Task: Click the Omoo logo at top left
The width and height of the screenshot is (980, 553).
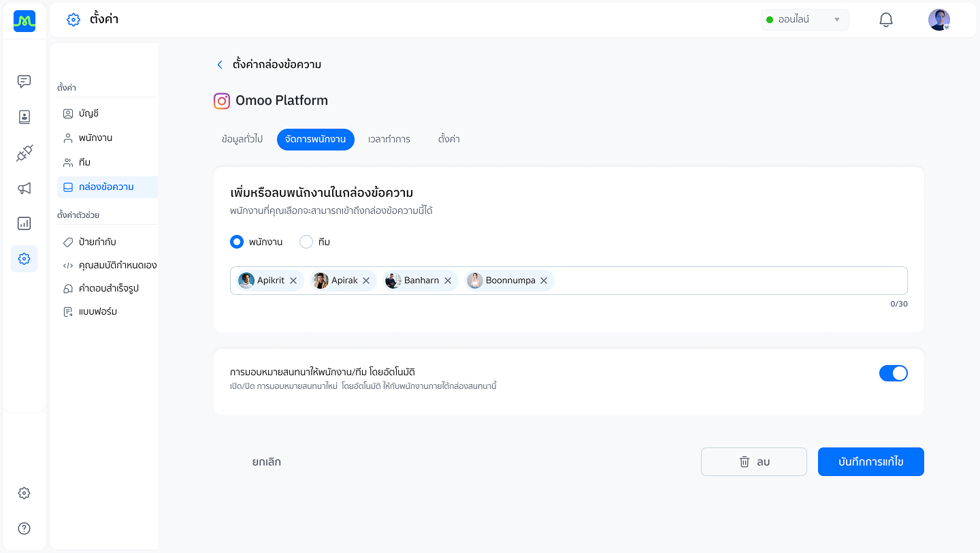Action: 24,21
